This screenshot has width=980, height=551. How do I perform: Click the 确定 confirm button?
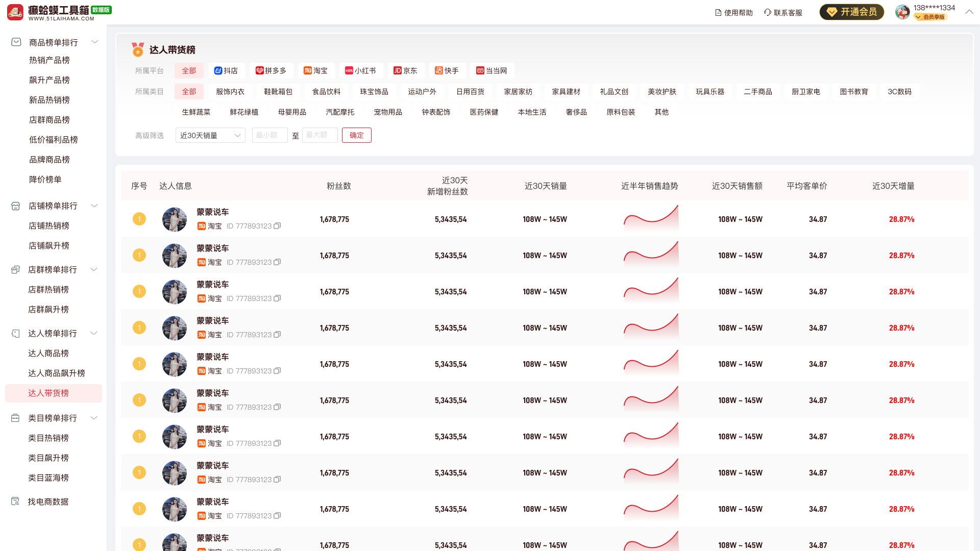point(356,135)
